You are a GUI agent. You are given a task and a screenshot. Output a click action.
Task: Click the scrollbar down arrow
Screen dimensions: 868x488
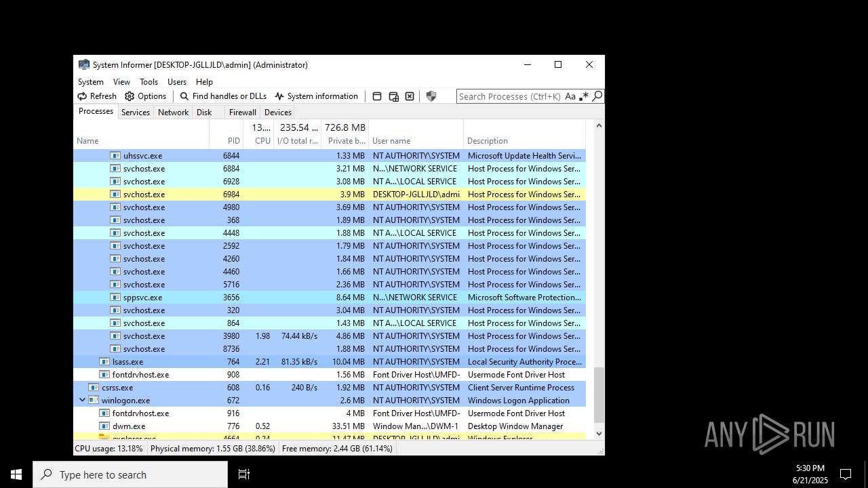[599, 434]
